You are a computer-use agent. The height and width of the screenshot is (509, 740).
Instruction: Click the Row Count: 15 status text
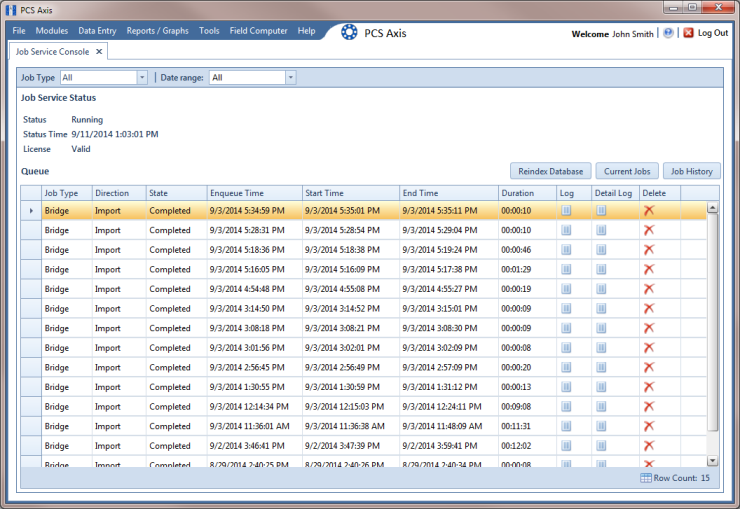pos(681,478)
